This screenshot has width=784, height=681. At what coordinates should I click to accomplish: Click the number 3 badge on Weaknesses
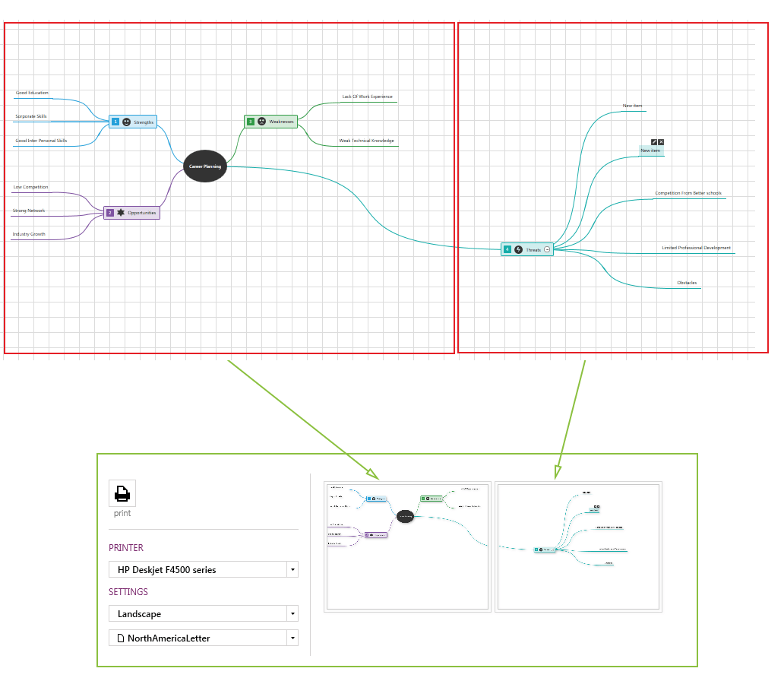pos(251,122)
